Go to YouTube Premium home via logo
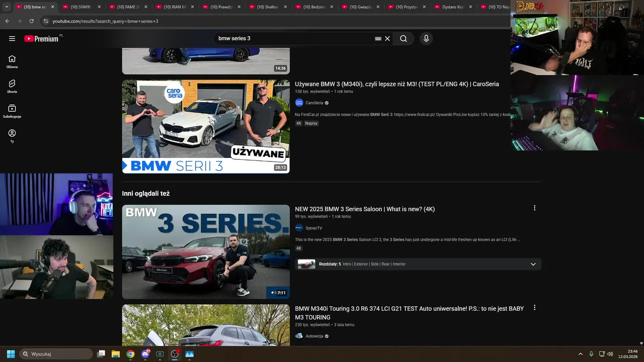This screenshot has width=644, height=362. tap(41, 39)
